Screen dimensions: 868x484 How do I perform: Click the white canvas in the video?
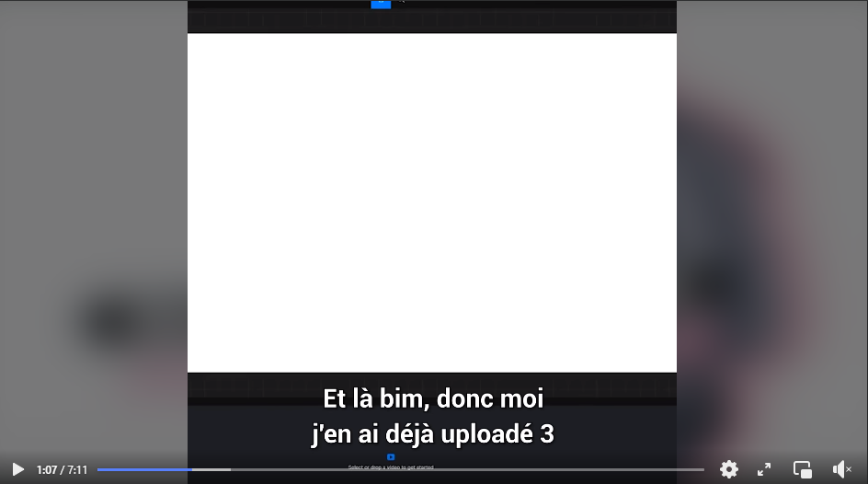432,202
